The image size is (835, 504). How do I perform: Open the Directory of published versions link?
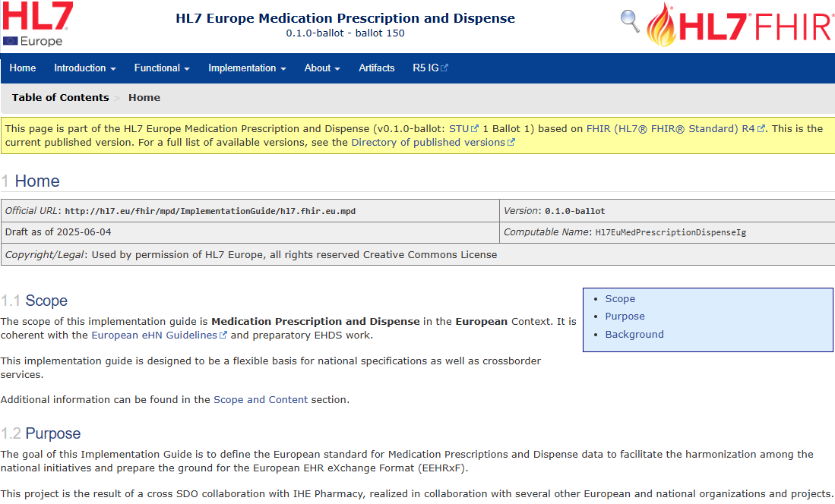pyautogui.click(x=428, y=143)
